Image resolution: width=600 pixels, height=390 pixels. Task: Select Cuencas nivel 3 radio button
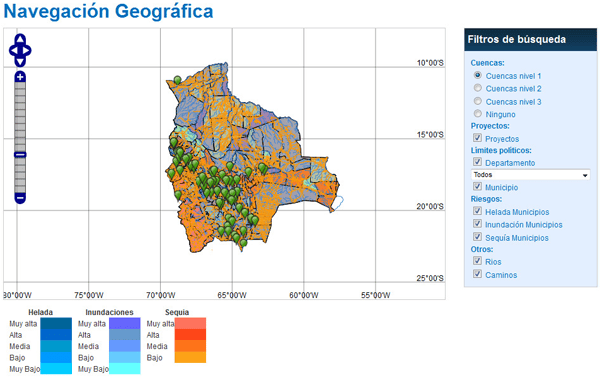[x=478, y=101]
